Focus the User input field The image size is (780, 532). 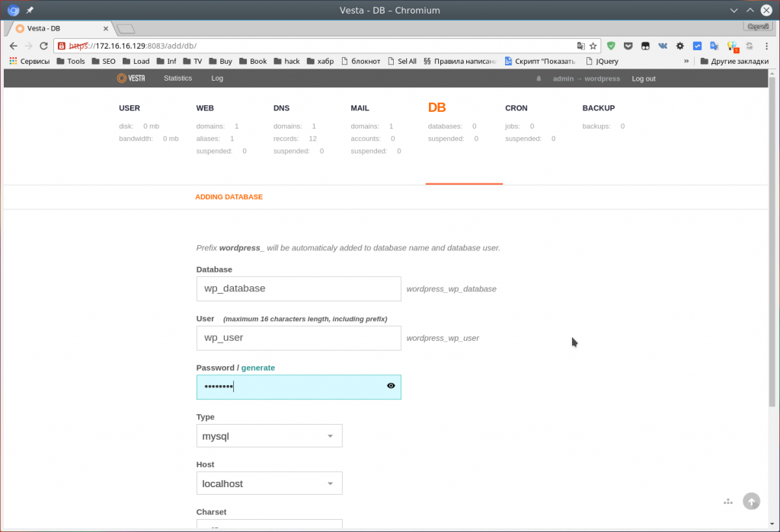coord(298,338)
